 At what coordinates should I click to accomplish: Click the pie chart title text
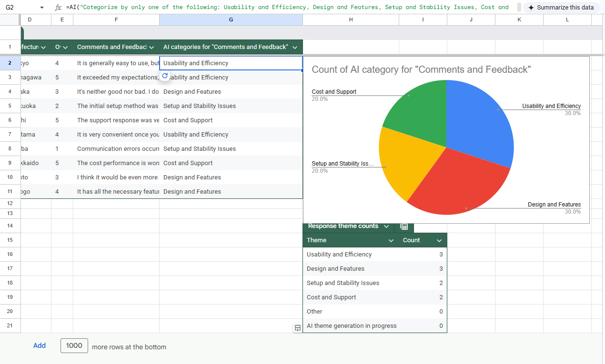click(x=421, y=70)
